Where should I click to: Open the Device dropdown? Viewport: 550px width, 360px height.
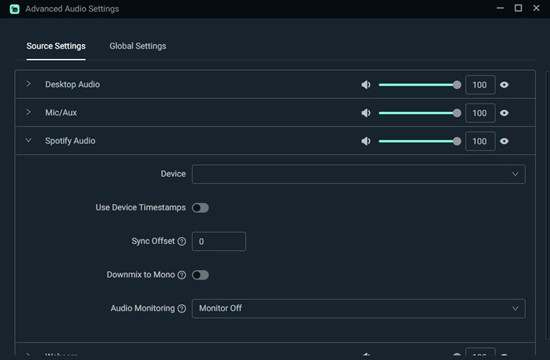[x=358, y=174]
